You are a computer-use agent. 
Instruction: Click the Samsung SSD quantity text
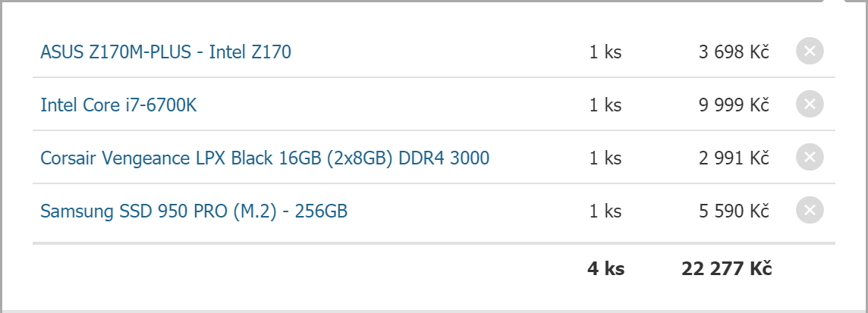(605, 211)
